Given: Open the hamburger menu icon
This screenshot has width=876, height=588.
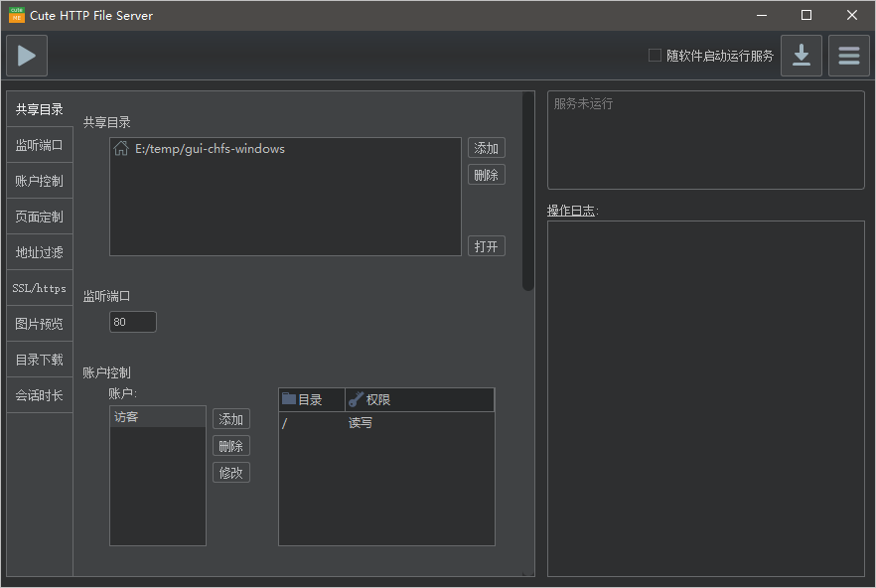Looking at the screenshot, I should pyautogui.click(x=848, y=56).
